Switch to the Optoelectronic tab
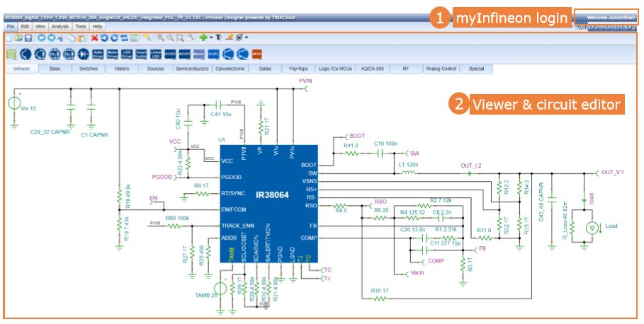Screen dimensions: 644x324 point(230,69)
